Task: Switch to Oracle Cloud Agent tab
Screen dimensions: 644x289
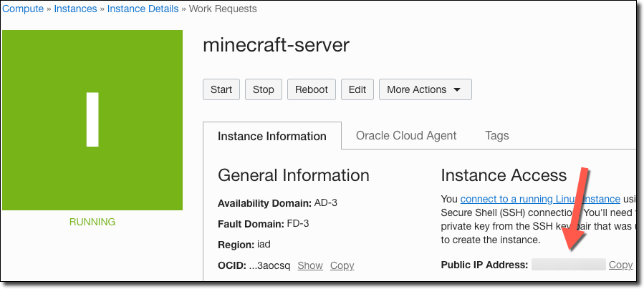Action: tap(406, 135)
